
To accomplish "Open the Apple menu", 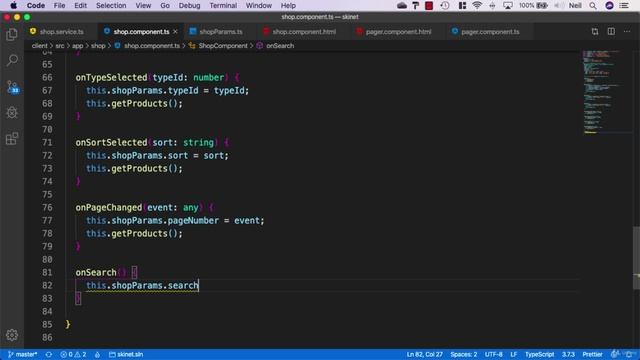I will (13, 5).
